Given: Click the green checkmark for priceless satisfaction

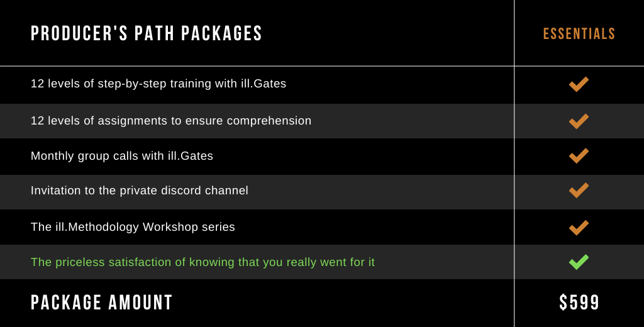Looking at the screenshot, I should (579, 262).
